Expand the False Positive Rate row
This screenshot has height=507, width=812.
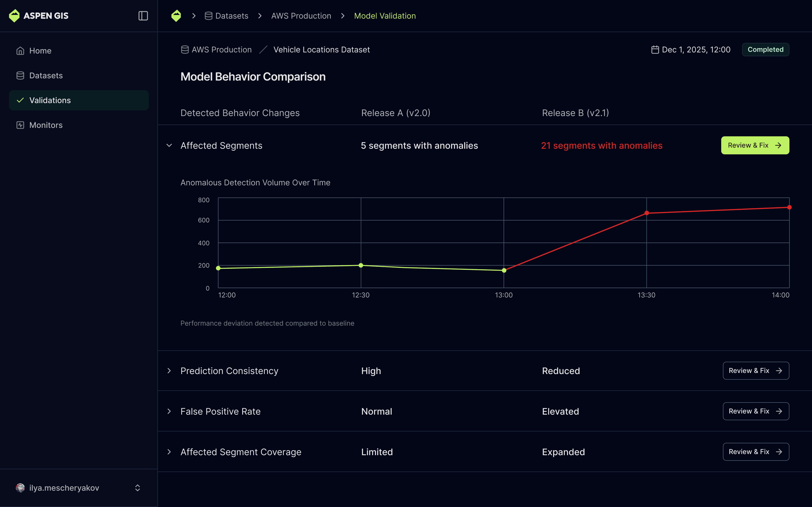coord(169,412)
